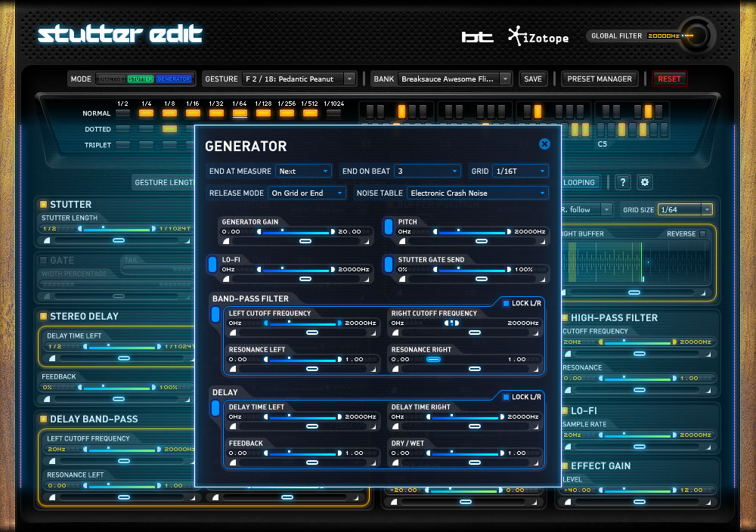Toggle the Pitch module blue power button

click(x=389, y=227)
